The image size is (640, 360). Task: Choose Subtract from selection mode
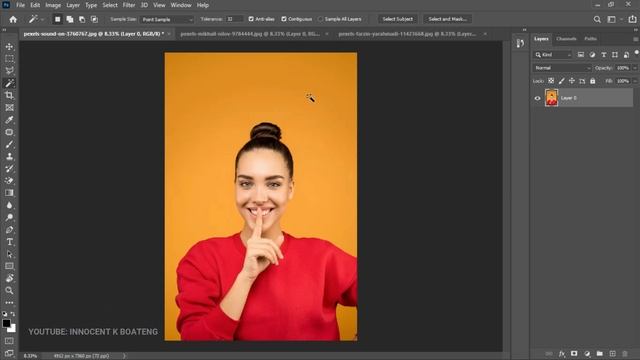(x=82, y=19)
